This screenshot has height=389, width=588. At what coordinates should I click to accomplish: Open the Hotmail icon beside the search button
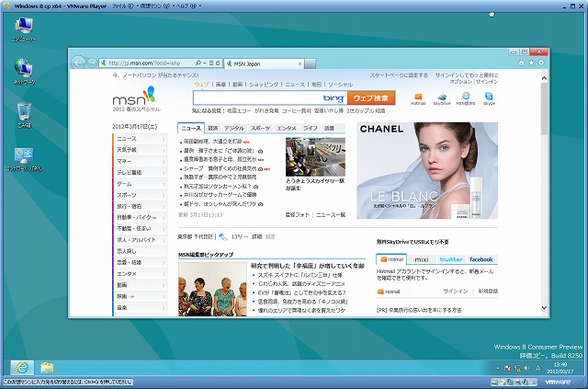pos(418,99)
